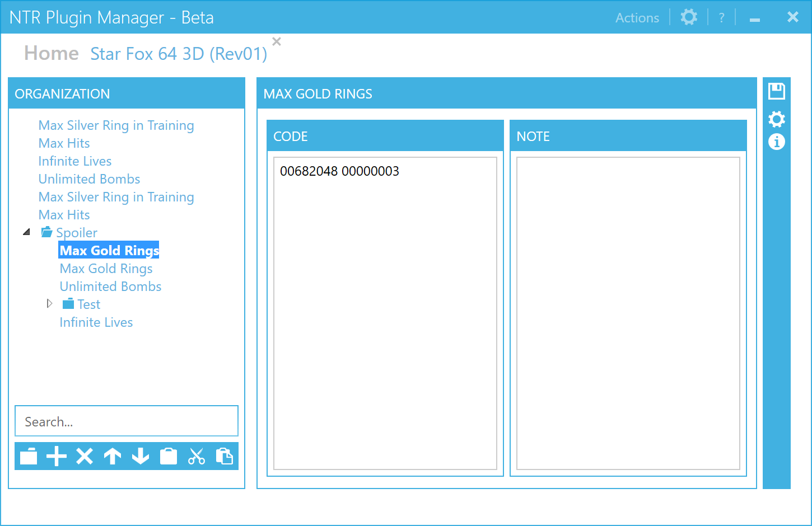The height and width of the screenshot is (526, 812).
Task: Select the highlighted Max Gold Rings entry
Action: click(109, 251)
